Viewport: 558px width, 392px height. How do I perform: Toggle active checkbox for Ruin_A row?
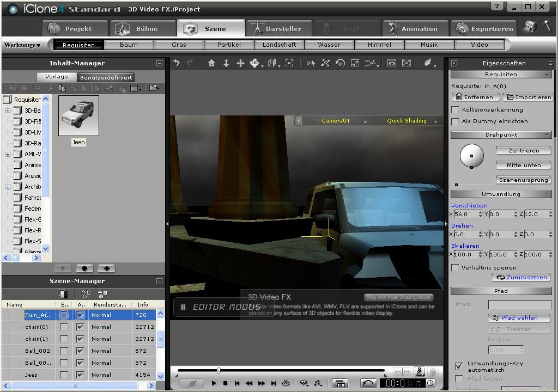click(80, 315)
